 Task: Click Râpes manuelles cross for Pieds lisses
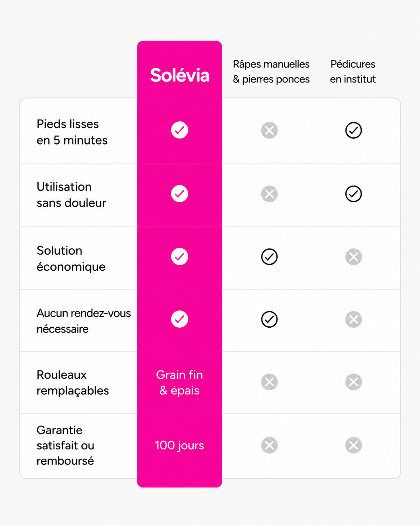[270, 130]
